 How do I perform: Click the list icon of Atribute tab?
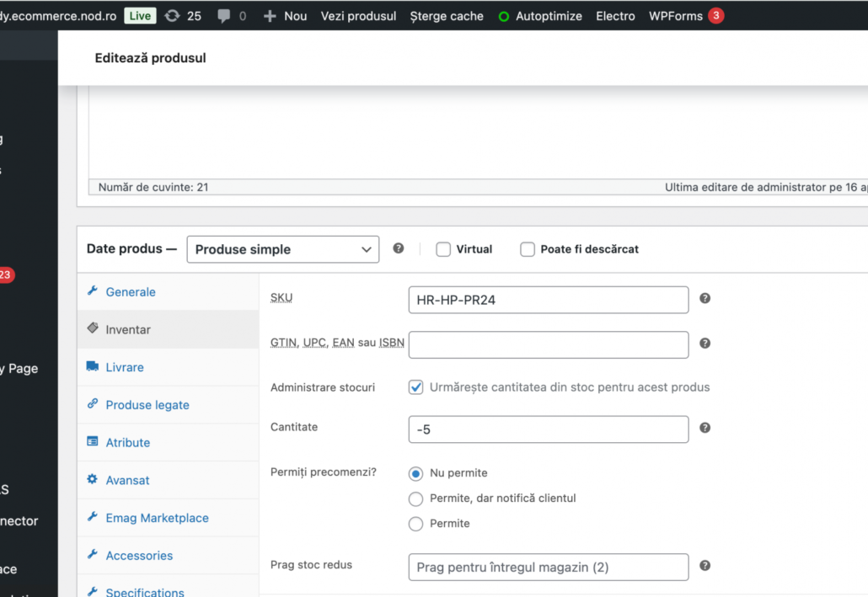(93, 441)
